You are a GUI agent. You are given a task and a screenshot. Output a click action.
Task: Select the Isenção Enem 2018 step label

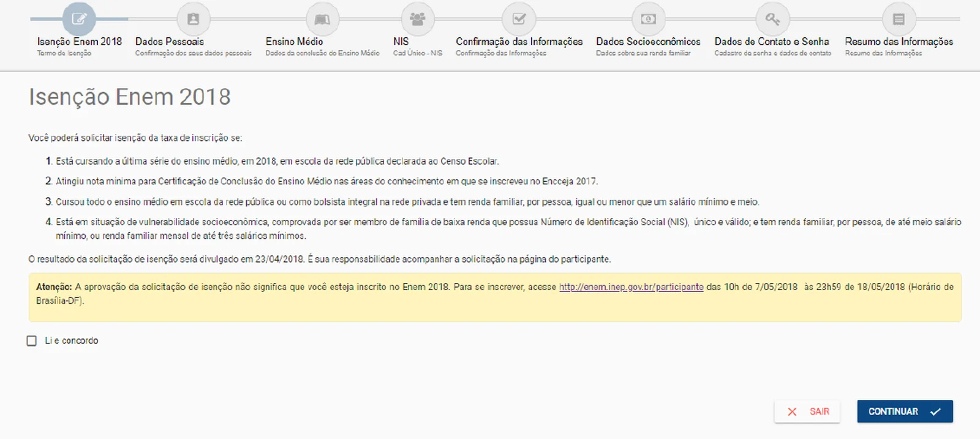(x=80, y=42)
